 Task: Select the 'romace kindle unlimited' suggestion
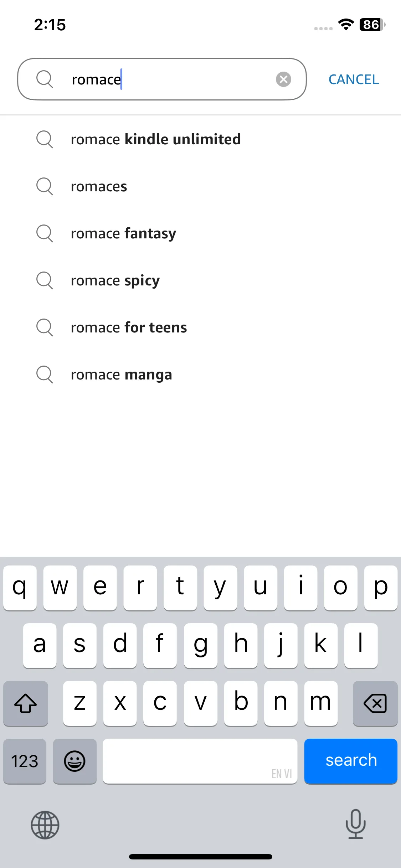pos(200,139)
